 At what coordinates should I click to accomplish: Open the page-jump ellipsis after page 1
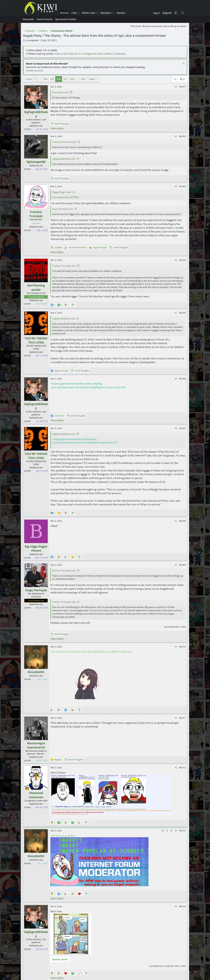[x=40, y=79]
